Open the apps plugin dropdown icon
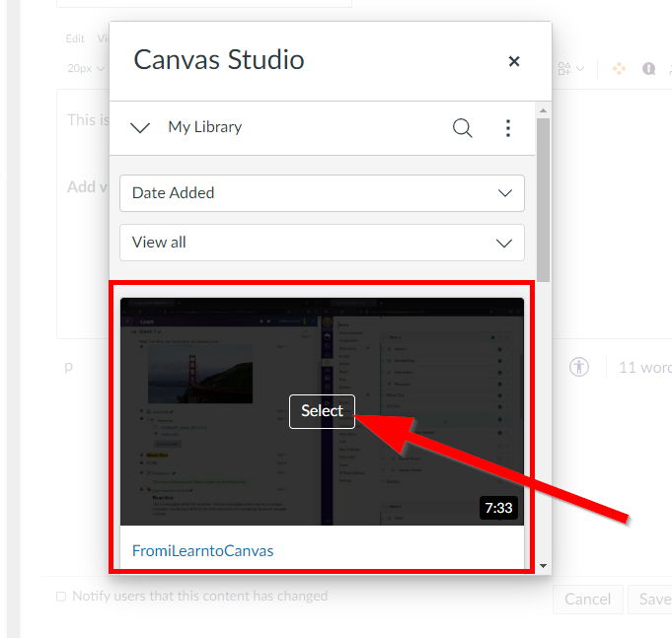672x638 pixels. pos(571,68)
